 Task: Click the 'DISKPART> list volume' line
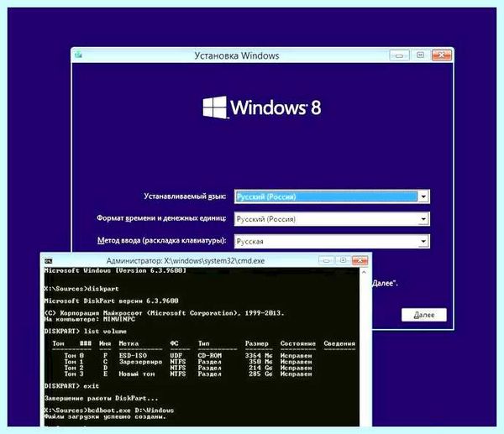(x=86, y=331)
